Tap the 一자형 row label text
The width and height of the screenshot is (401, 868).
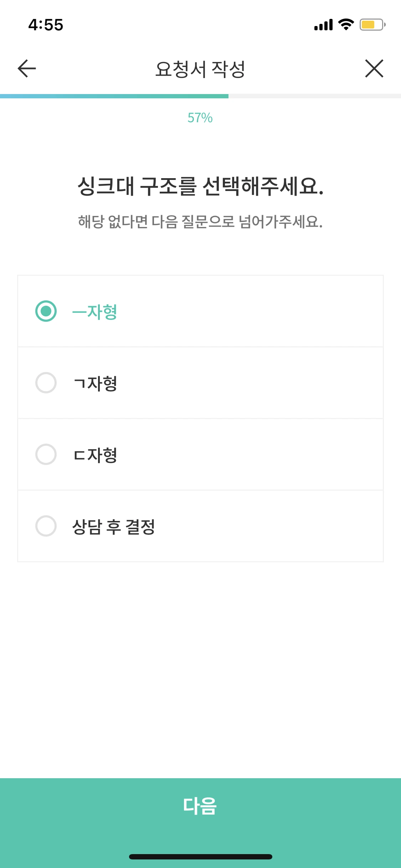coord(94,311)
